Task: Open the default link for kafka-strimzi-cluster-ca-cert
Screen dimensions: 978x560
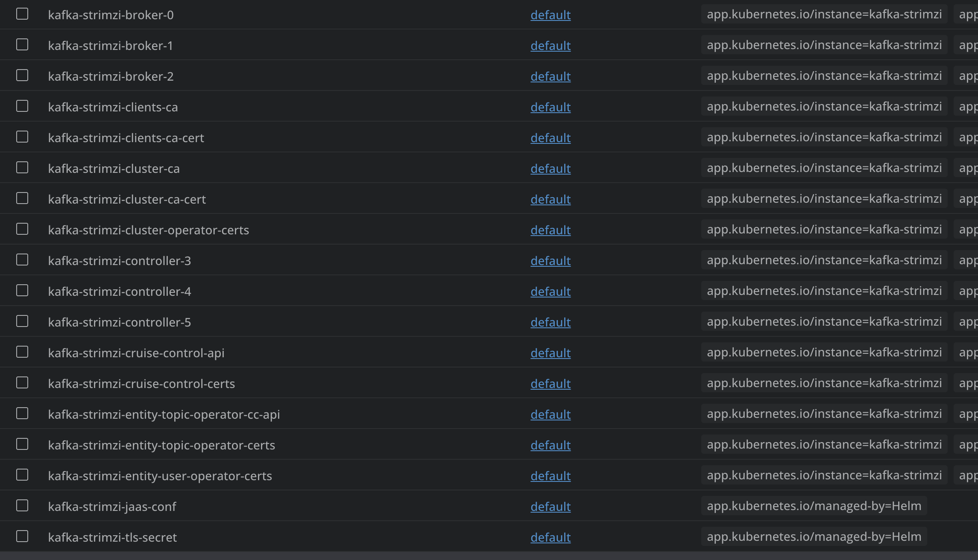Action: pos(550,199)
